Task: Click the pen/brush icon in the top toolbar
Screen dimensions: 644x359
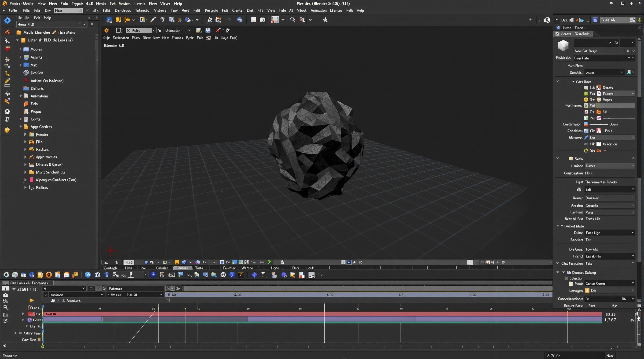Action: pos(153,20)
